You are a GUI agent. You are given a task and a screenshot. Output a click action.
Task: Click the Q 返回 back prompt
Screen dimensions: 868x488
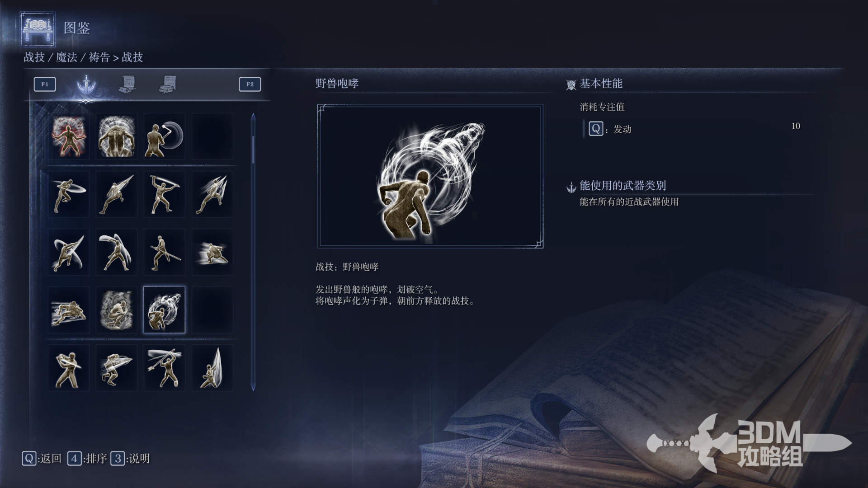click(x=42, y=459)
